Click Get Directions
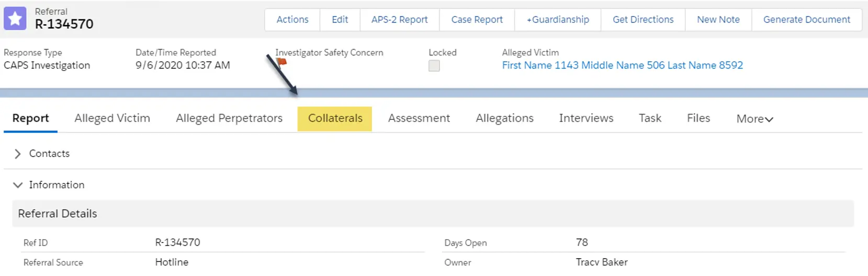The height and width of the screenshot is (276, 868). click(643, 19)
